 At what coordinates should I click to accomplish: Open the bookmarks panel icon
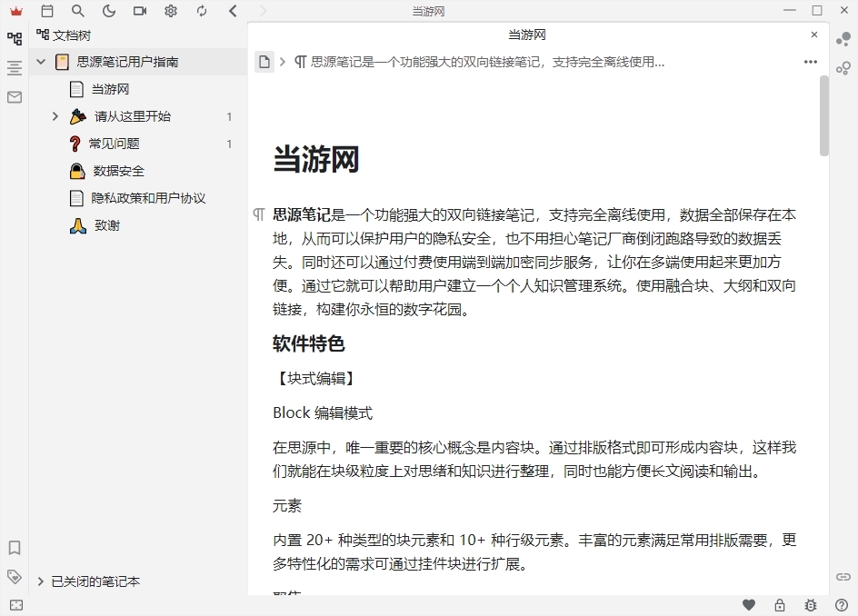(15, 548)
